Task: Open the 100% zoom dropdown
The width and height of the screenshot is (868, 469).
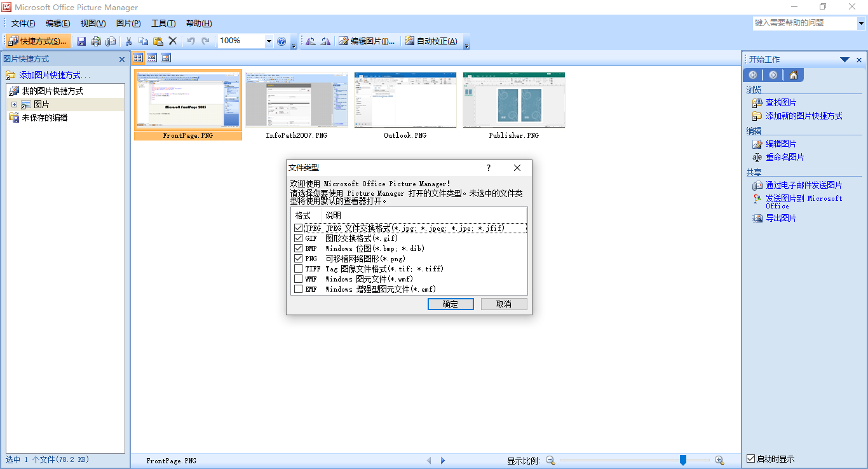Action: (269, 41)
